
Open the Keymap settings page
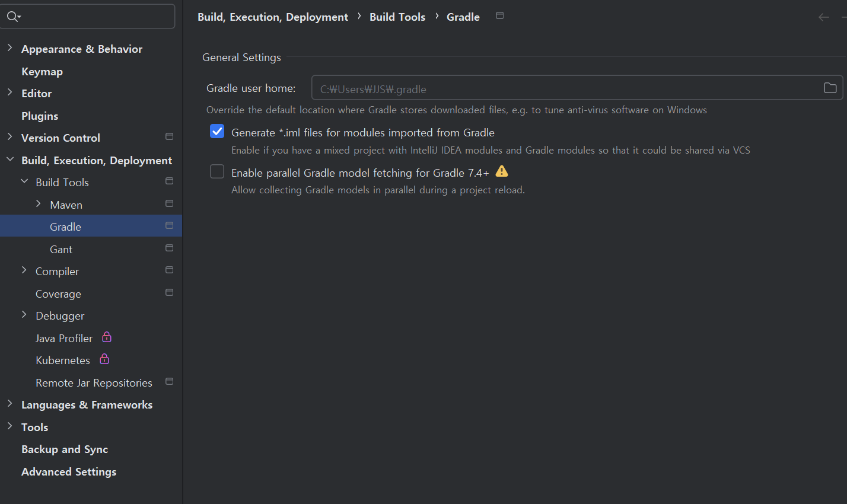[42, 72]
